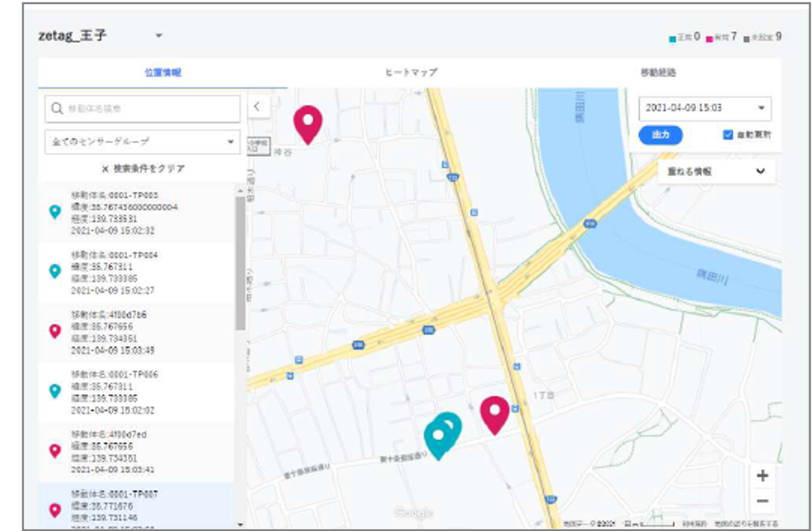The width and height of the screenshot is (812, 531).
Task: Select the pink pin icon for 4f00d7ed
Action: tap(56, 449)
